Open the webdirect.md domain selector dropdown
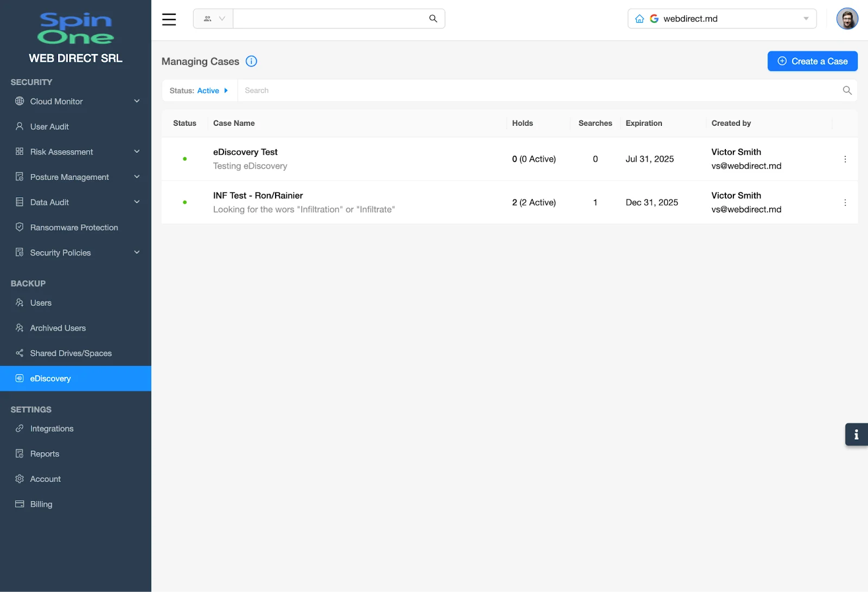Image resolution: width=868 pixels, height=592 pixels. 805,18
